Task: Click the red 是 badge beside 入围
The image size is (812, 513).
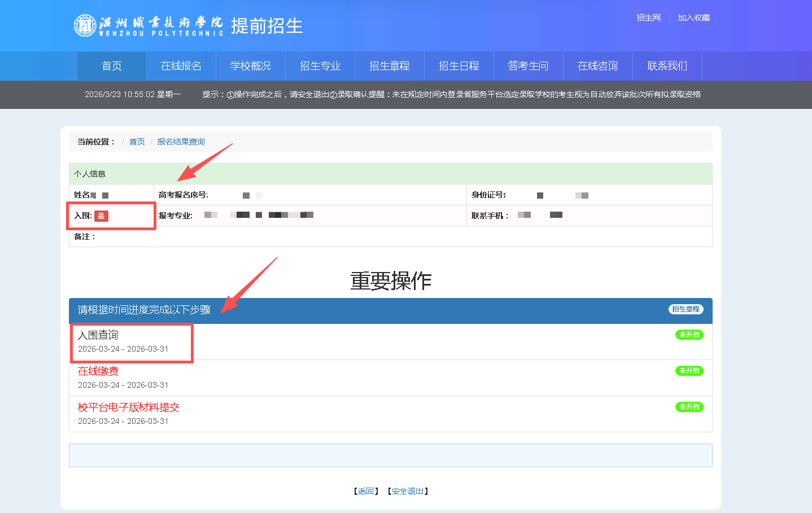Action: click(x=101, y=216)
